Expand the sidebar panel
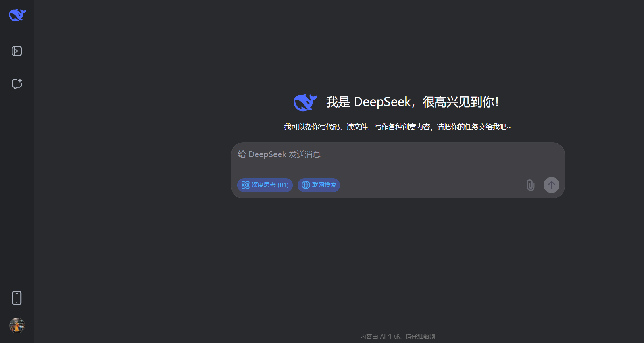The image size is (644, 343). [x=17, y=51]
